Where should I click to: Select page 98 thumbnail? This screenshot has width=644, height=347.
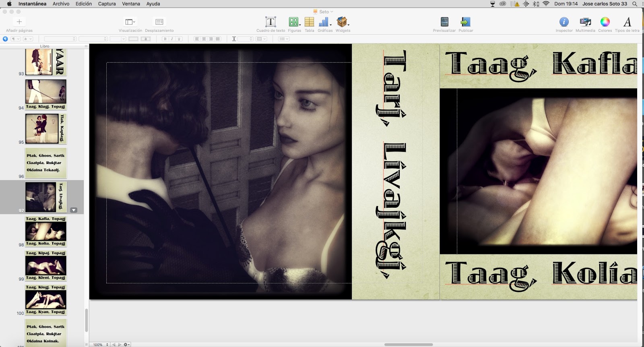pos(45,231)
